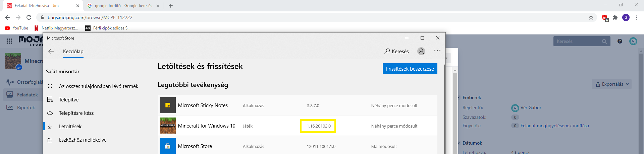
Task: Click the Microsoft Store app tile icon
Action: tap(168, 146)
